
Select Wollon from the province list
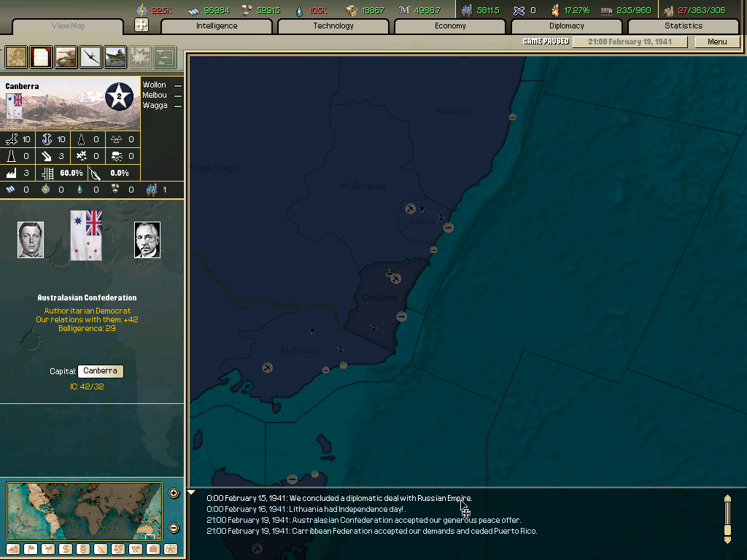click(155, 85)
